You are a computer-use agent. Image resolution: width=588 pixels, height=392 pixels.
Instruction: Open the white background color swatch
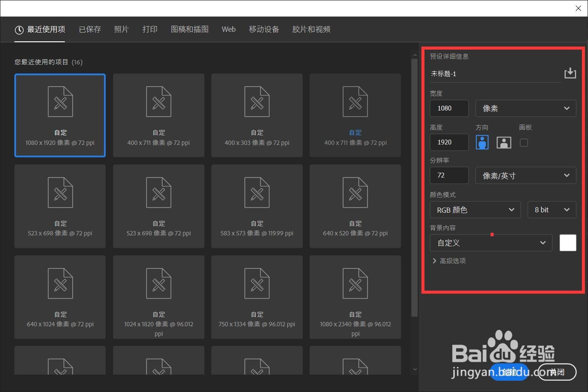[568, 243]
